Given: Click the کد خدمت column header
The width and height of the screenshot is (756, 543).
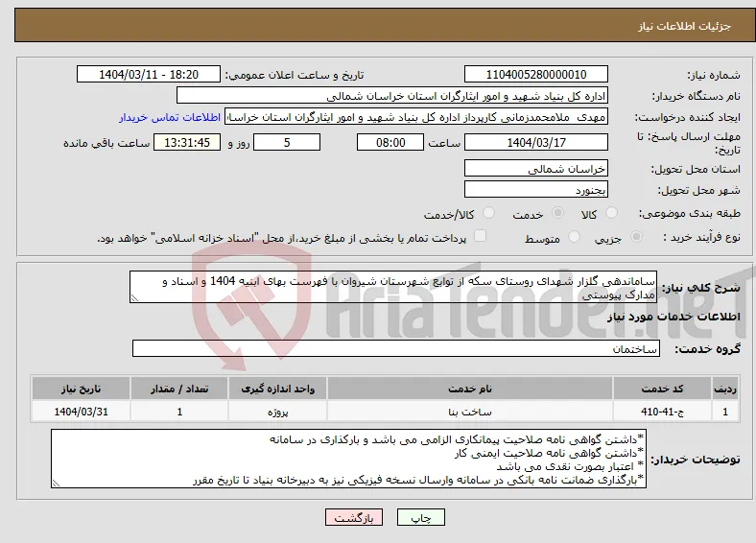Looking at the screenshot, I should pyautogui.click(x=663, y=389).
